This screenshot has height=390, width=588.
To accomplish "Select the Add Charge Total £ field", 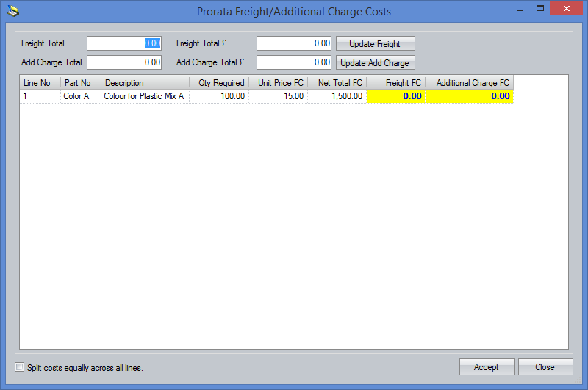I will coord(293,62).
